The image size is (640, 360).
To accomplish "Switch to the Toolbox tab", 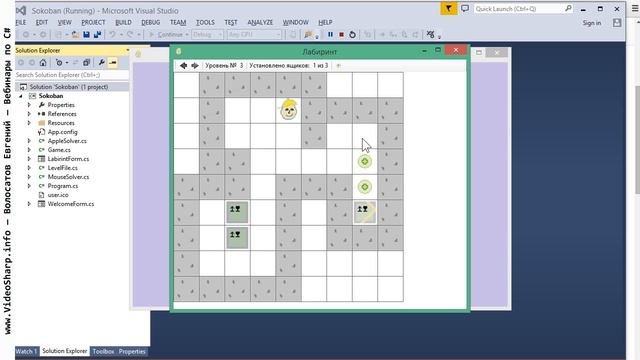I will (103, 351).
